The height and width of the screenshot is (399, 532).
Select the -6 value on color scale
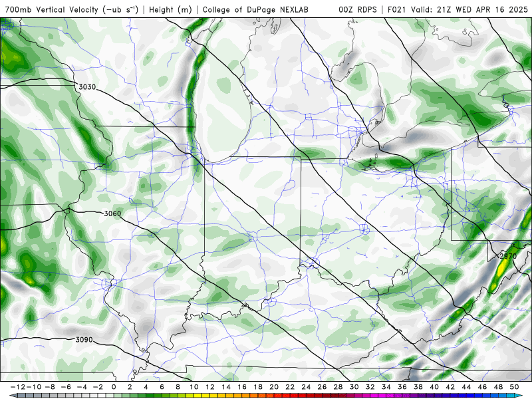tap(66, 387)
